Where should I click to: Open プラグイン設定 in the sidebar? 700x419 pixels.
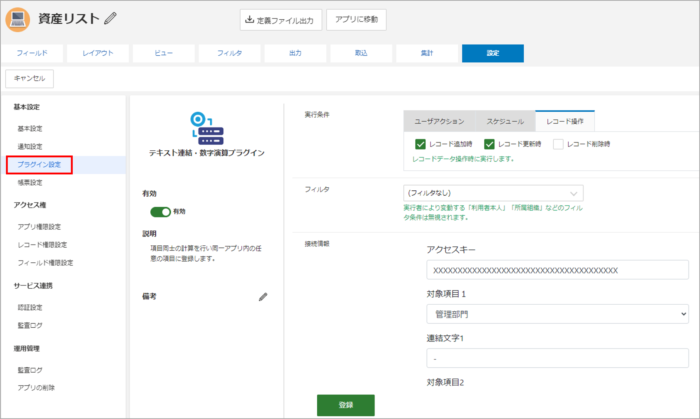click(x=39, y=165)
